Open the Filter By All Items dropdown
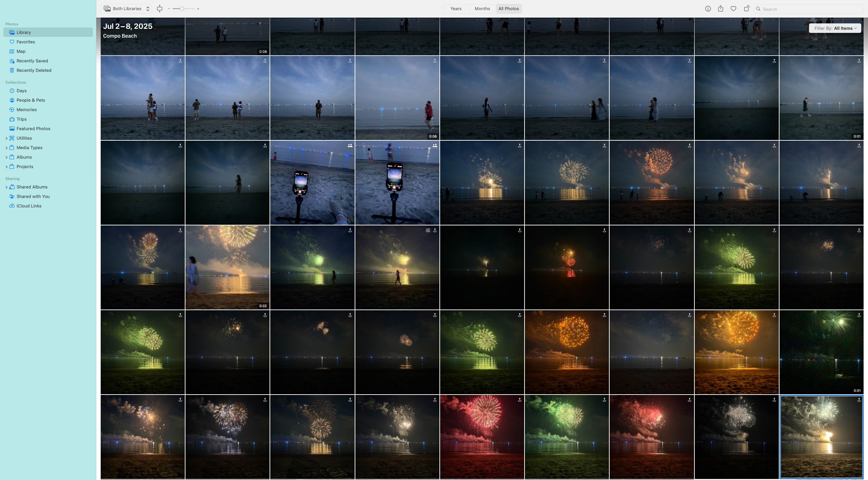 [x=835, y=28]
